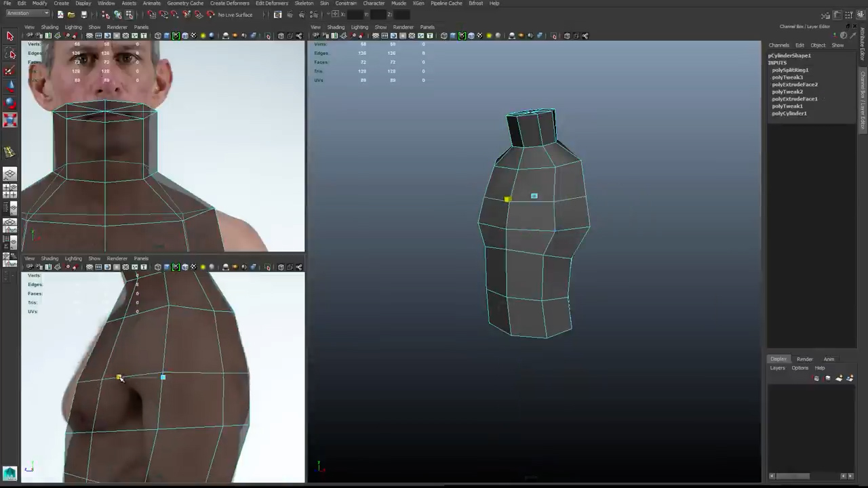
Task: Open View menu of perspective panel
Action: (315, 27)
